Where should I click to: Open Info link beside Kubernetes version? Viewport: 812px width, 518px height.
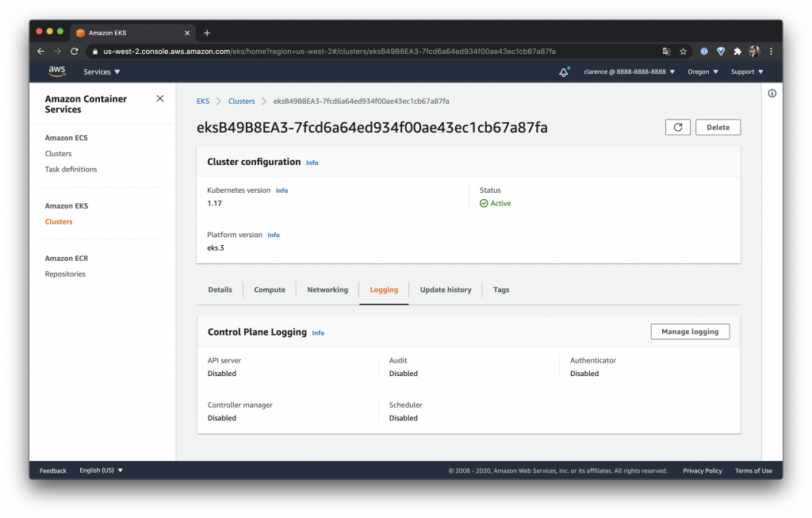[x=282, y=190]
